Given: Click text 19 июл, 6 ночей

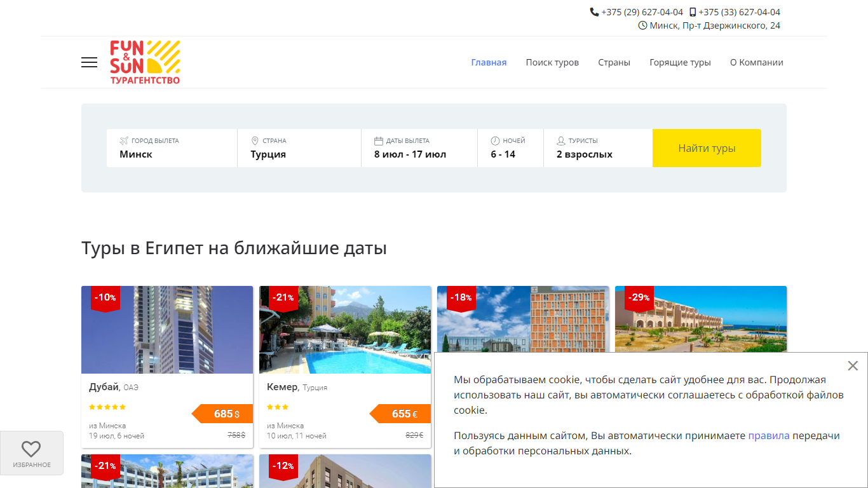Looking at the screenshot, I should (x=117, y=436).
